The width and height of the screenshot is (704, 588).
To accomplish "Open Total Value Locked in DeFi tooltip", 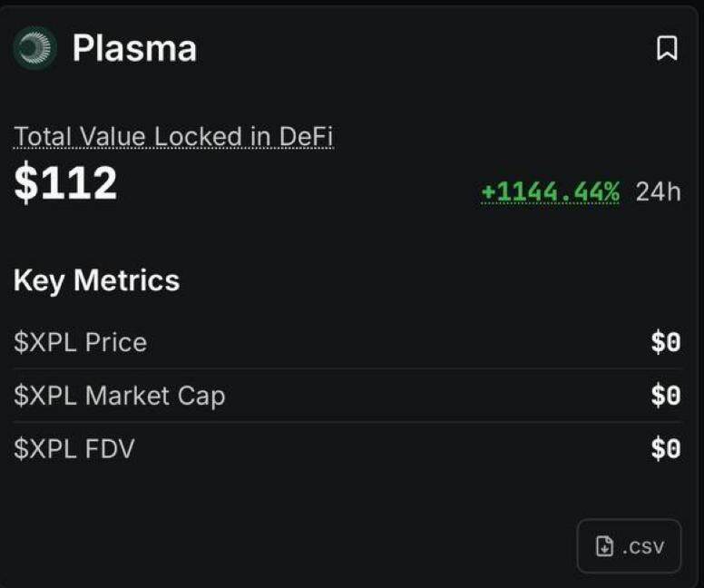I will coord(173,136).
